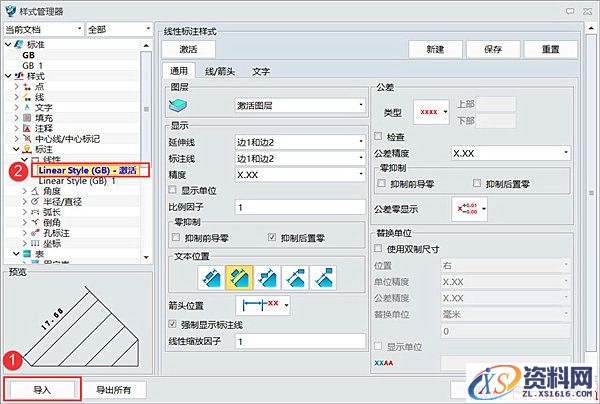Image resolution: width=600 pixels, height=404 pixels.
Task: Select fifth text position icon
Action: click(x=323, y=277)
